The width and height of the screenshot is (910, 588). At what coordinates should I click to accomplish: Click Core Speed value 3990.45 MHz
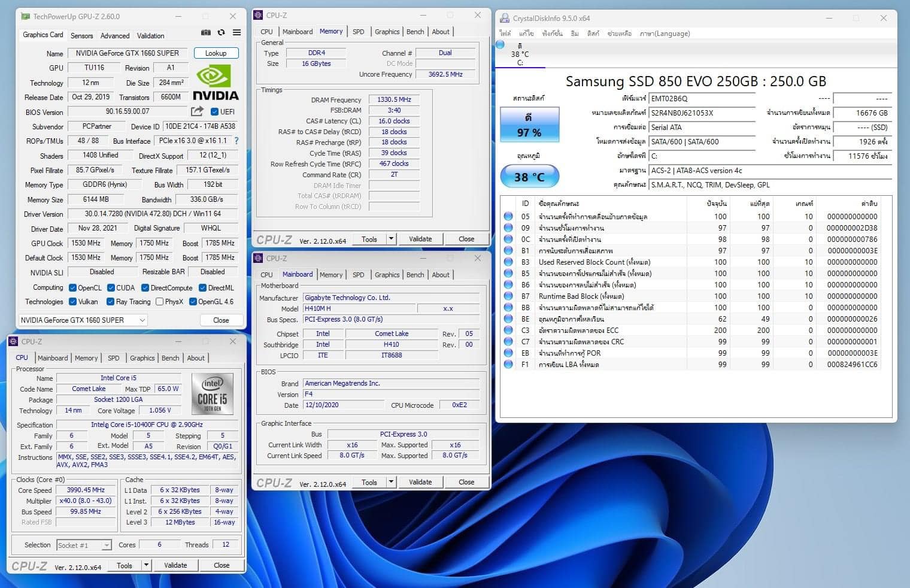(x=86, y=490)
